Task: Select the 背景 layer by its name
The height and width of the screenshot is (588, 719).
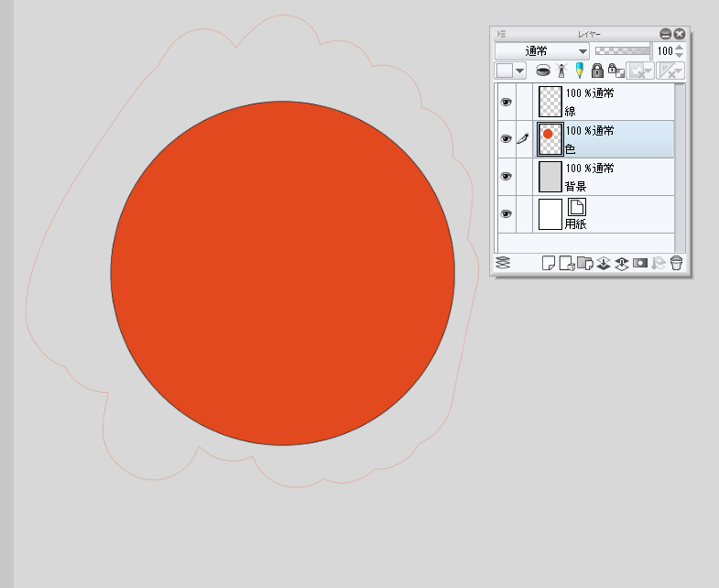Action: 576,186
